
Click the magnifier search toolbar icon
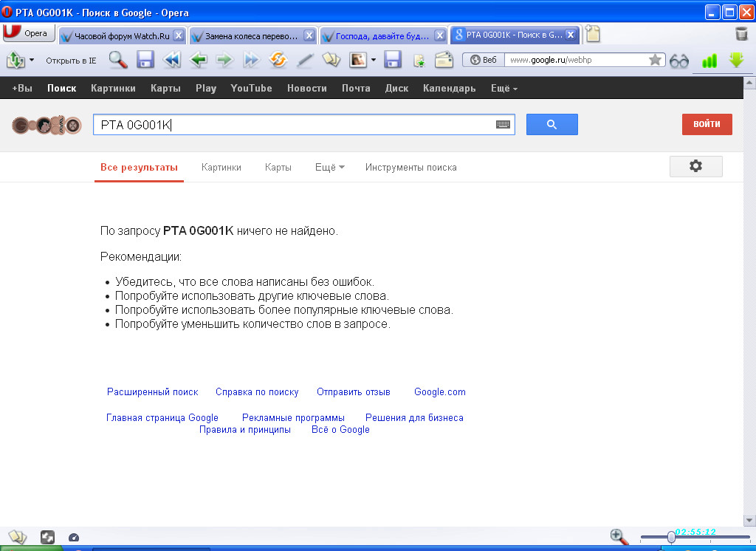pos(118,61)
